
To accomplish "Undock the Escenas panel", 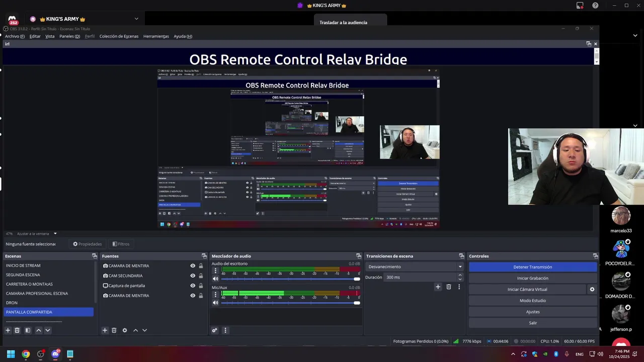I will (94, 256).
